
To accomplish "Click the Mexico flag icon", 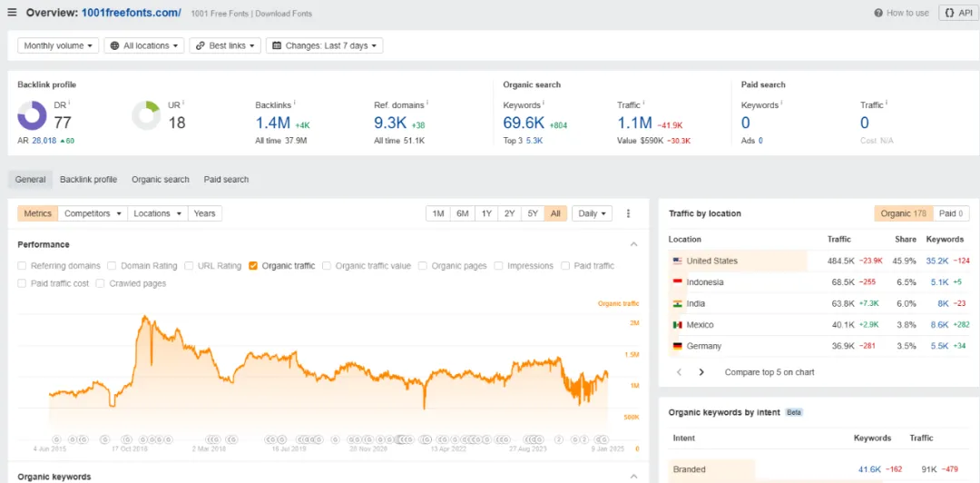I will click(677, 325).
